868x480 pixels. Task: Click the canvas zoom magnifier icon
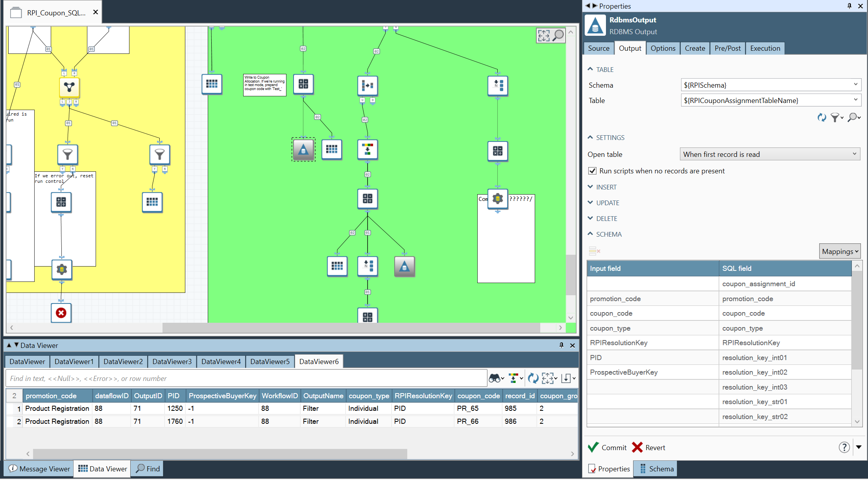coord(558,35)
